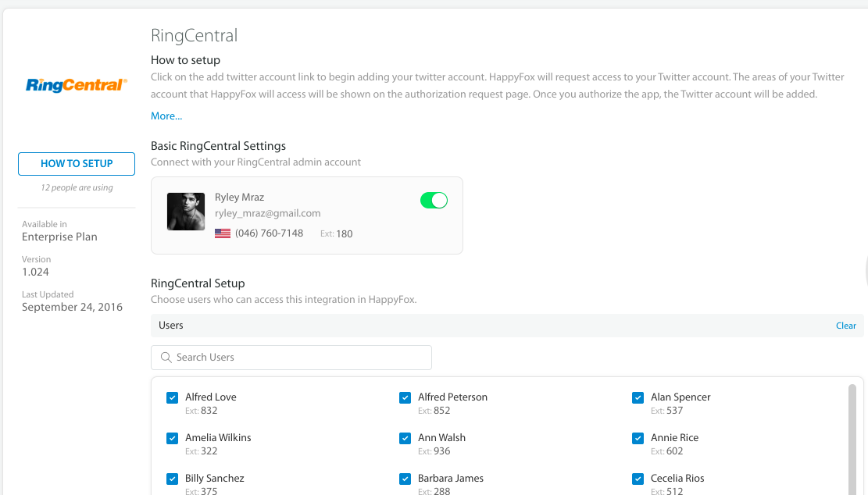This screenshot has height=495, width=868.
Task: Click the Users header label
Action: pyautogui.click(x=170, y=326)
